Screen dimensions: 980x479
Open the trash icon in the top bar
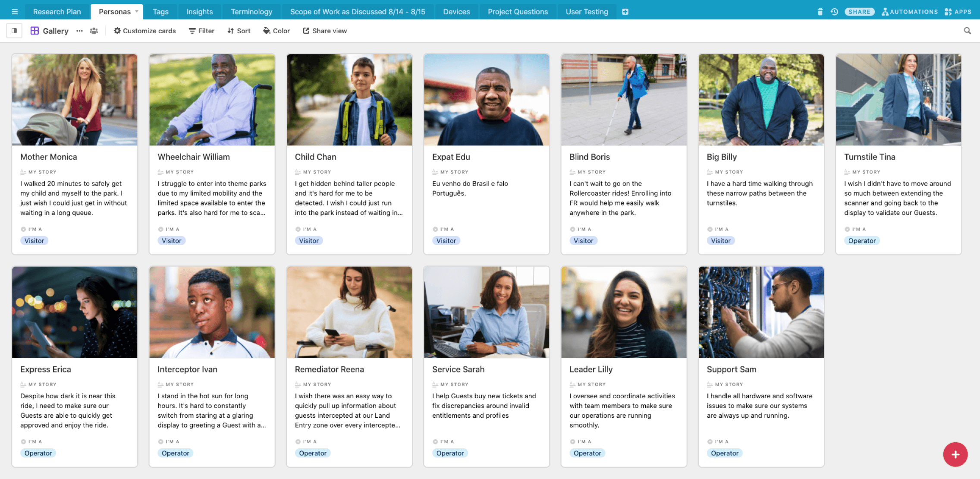(x=820, y=12)
